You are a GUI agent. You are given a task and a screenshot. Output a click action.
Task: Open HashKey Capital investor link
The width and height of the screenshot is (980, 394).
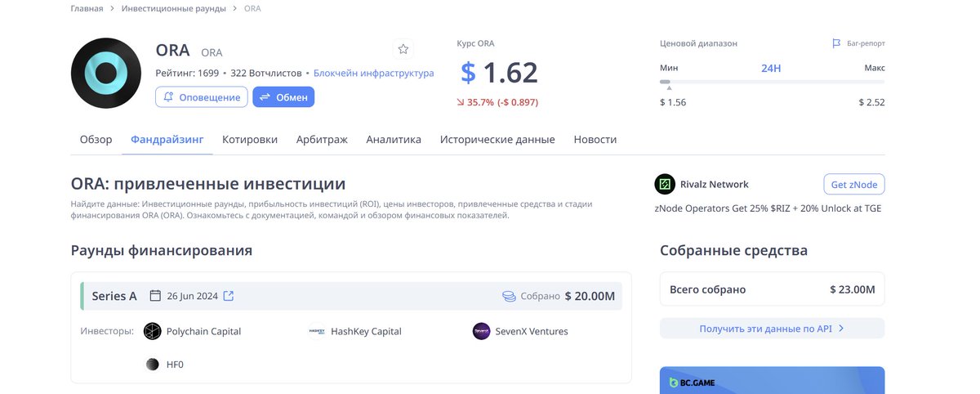point(366,331)
